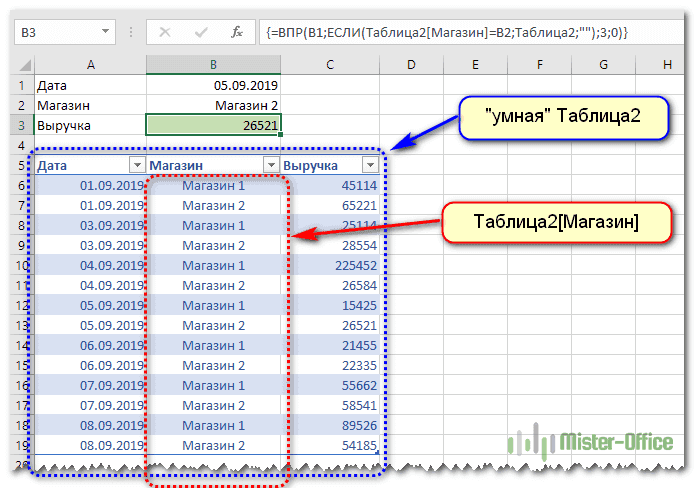Screen dimensions: 695x488
Task: Click the Enter checkmark icon in formula bar
Action: tap(201, 32)
